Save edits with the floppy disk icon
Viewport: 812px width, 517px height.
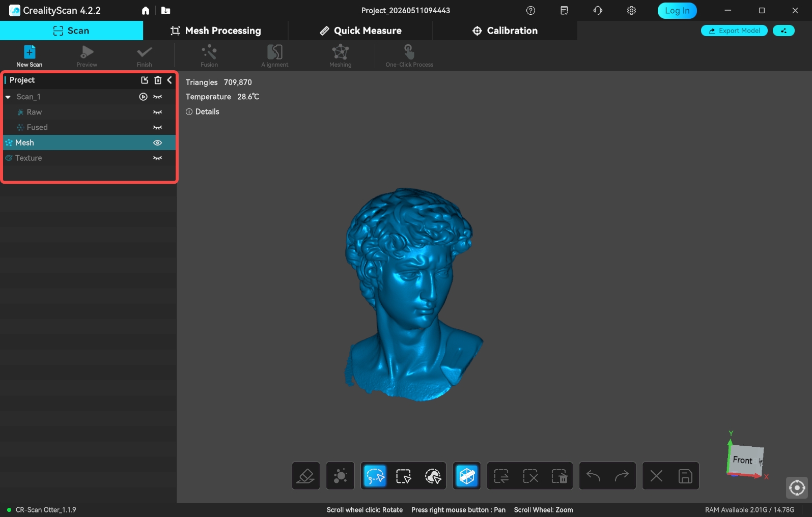click(685, 476)
